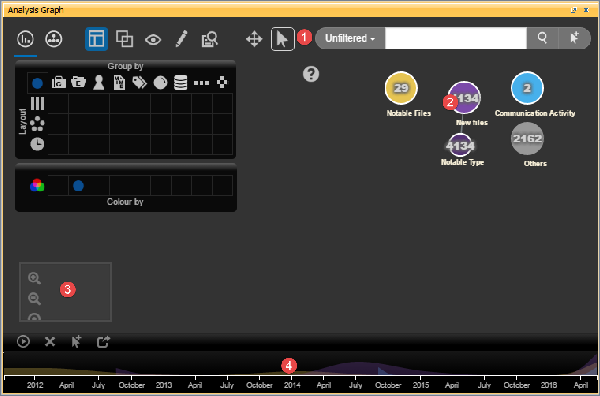Image resolution: width=600 pixels, height=396 pixels.
Task: Activate the pan move tool
Action: click(254, 39)
